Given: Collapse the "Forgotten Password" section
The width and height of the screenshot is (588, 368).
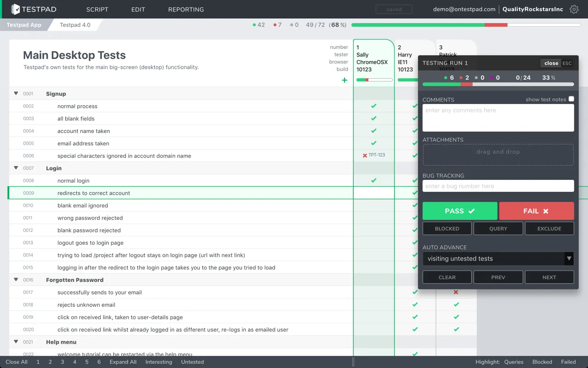Looking at the screenshot, I should [x=16, y=280].
